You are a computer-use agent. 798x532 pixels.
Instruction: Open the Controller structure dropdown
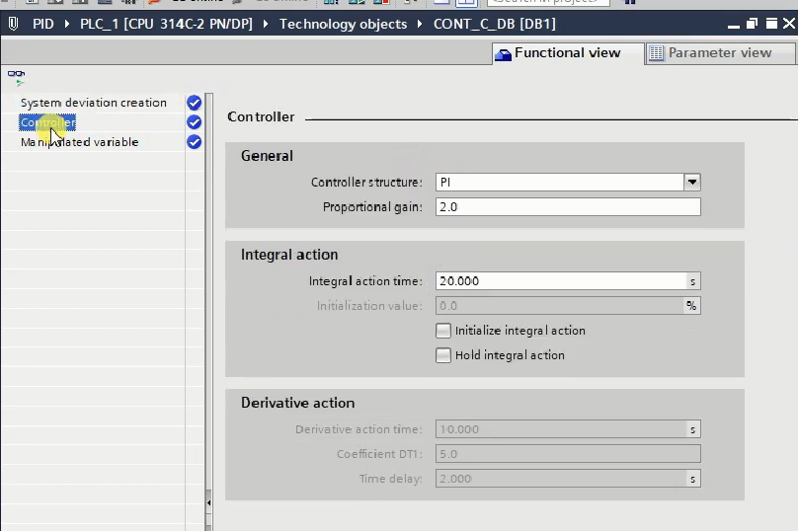(692, 183)
